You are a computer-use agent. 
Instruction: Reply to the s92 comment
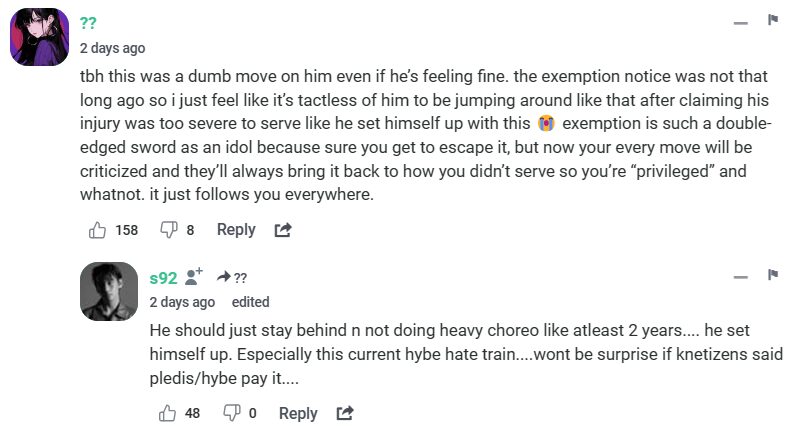298,413
